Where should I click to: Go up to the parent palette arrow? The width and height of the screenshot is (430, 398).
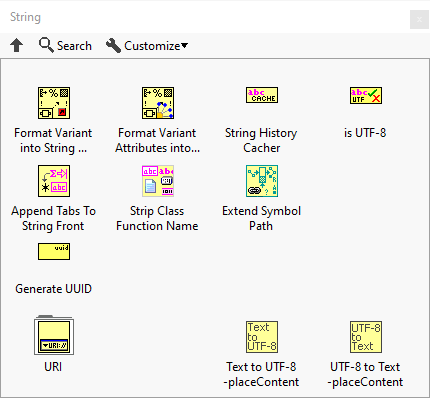[17, 45]
